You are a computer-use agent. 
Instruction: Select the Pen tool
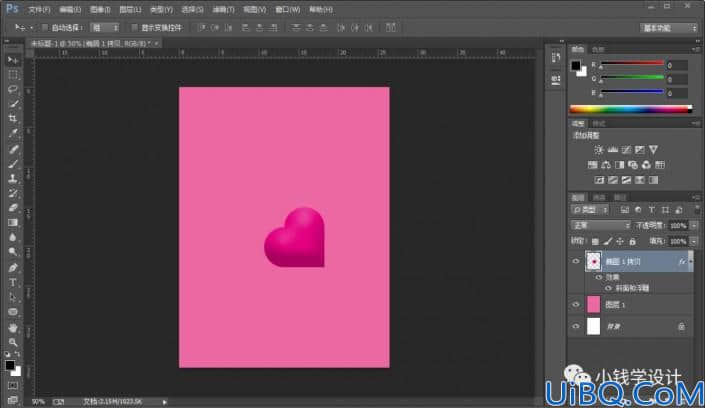13,268
